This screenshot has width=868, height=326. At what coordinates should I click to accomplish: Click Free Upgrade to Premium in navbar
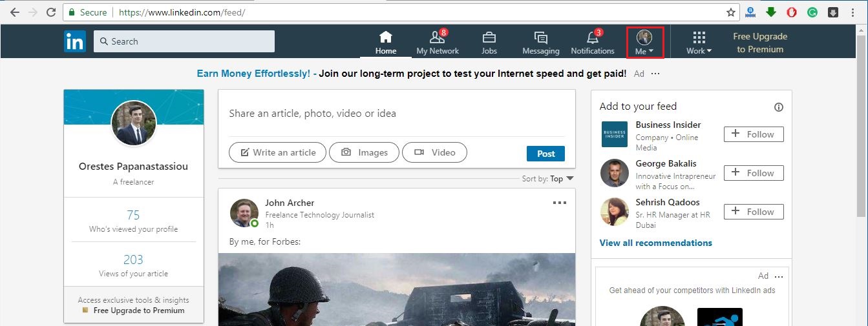760,43
